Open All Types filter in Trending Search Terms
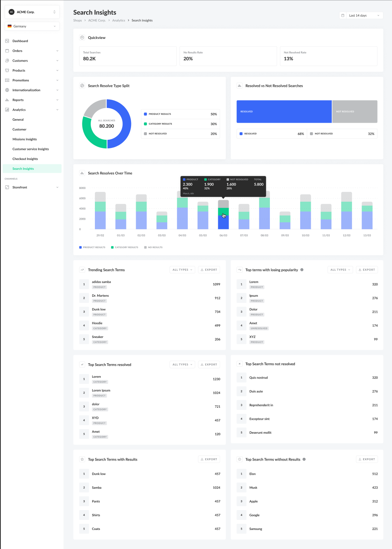The height and width of the screenshot is (549, 392). coord(182,270)
